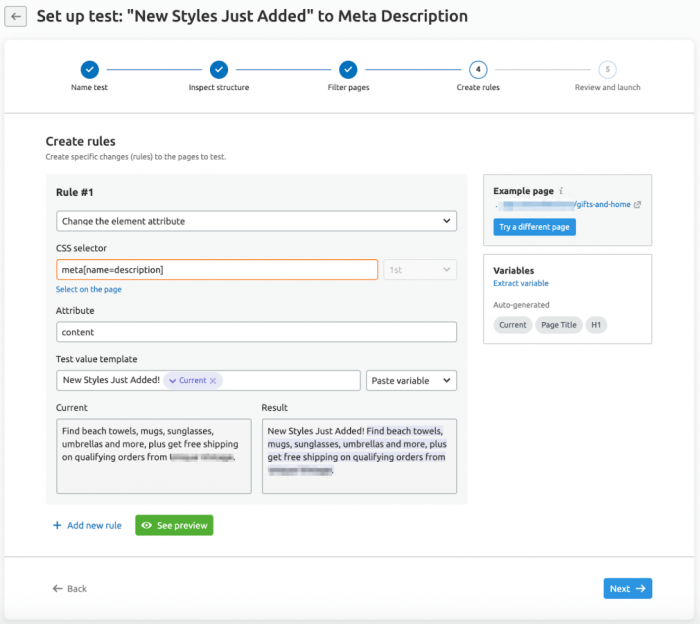
Task: Click the Attribute content input field
Action: tap(256, 332)
